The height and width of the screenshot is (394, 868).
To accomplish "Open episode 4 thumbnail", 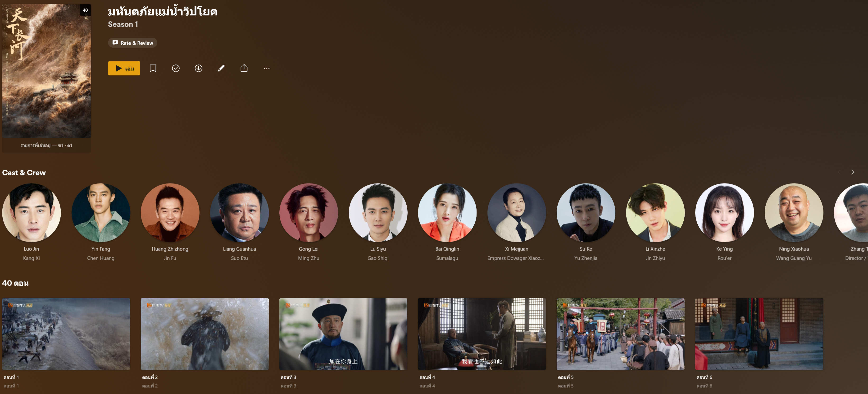I will point(482,334).
